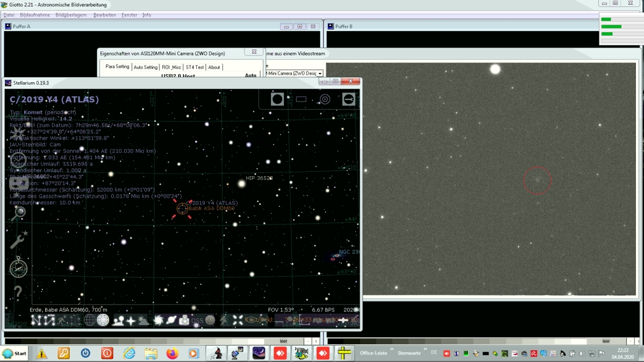Expand the Office-Leiste taskbar chevron
The image size is (644, 362).
[x=392, y=350]
